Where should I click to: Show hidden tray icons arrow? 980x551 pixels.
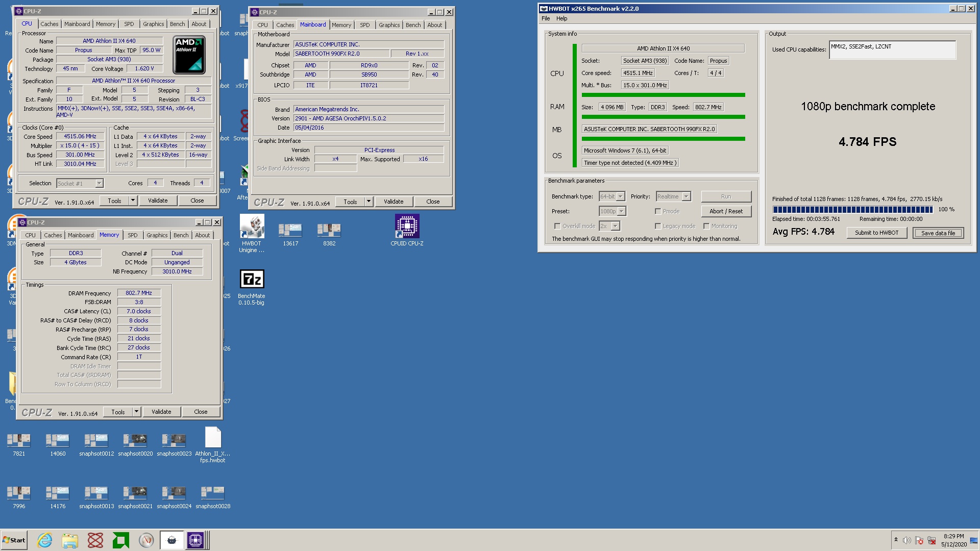pos(896,540)
